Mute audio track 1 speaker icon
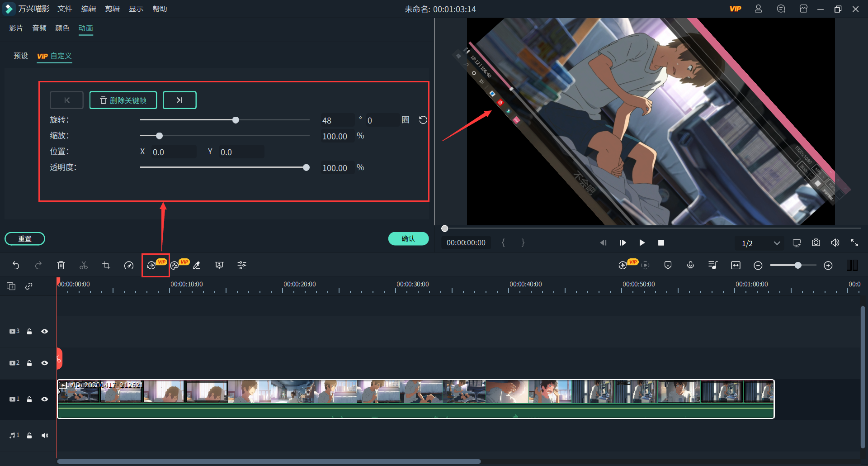The height and width of the screenshot is (466, 868). point(44,435)
